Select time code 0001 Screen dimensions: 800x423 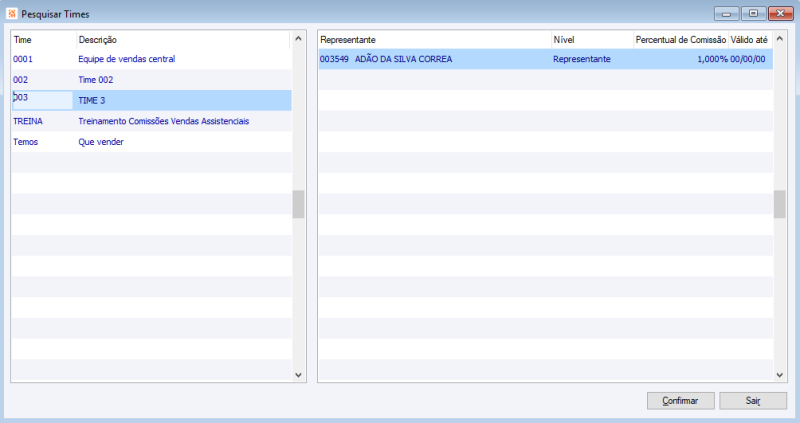point(23,59)
